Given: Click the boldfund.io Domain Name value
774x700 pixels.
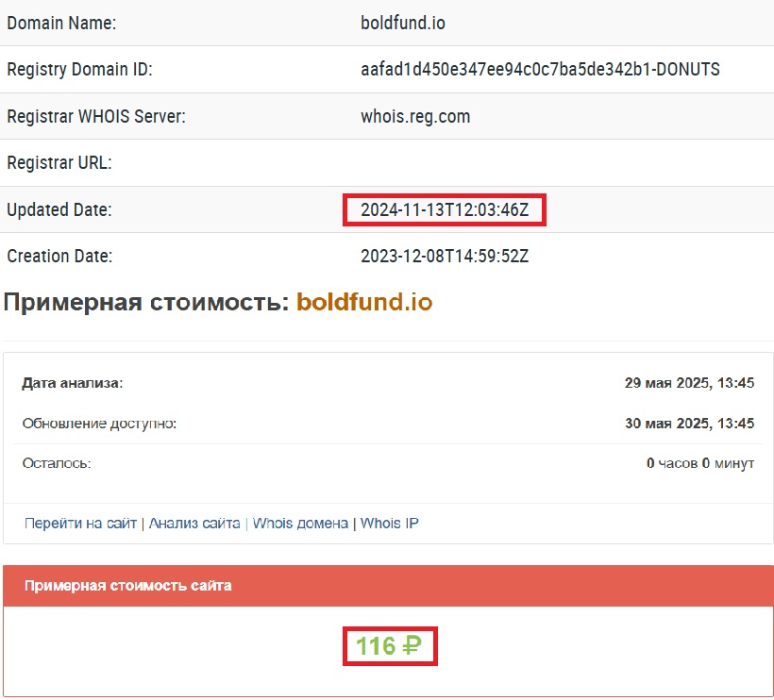Looking at the screenshot, I should (403, 24).
